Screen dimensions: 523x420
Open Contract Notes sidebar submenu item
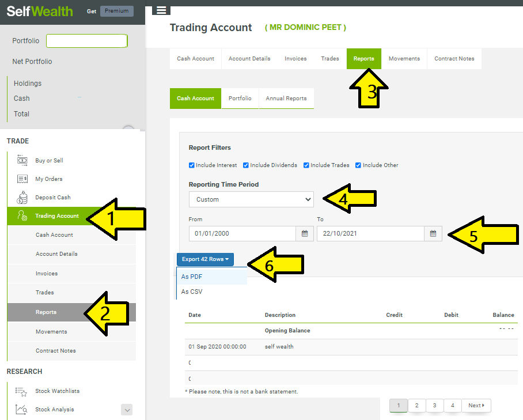72,351
